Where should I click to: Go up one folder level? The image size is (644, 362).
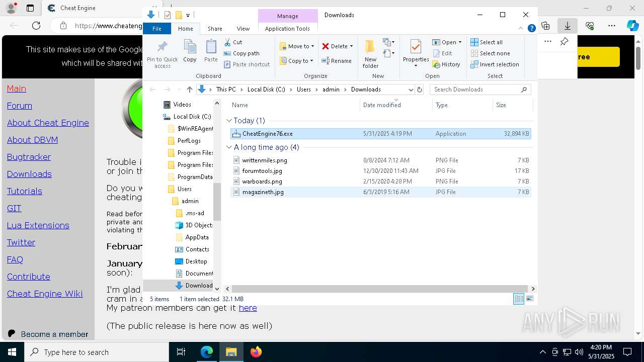click(190, 89)
